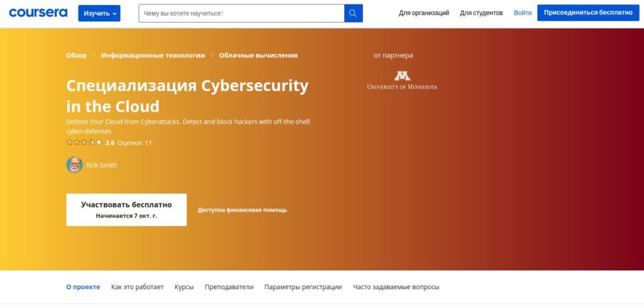Go to Часто задаваемые вопросы tab

pyautogui.click(x=396, y=287)
